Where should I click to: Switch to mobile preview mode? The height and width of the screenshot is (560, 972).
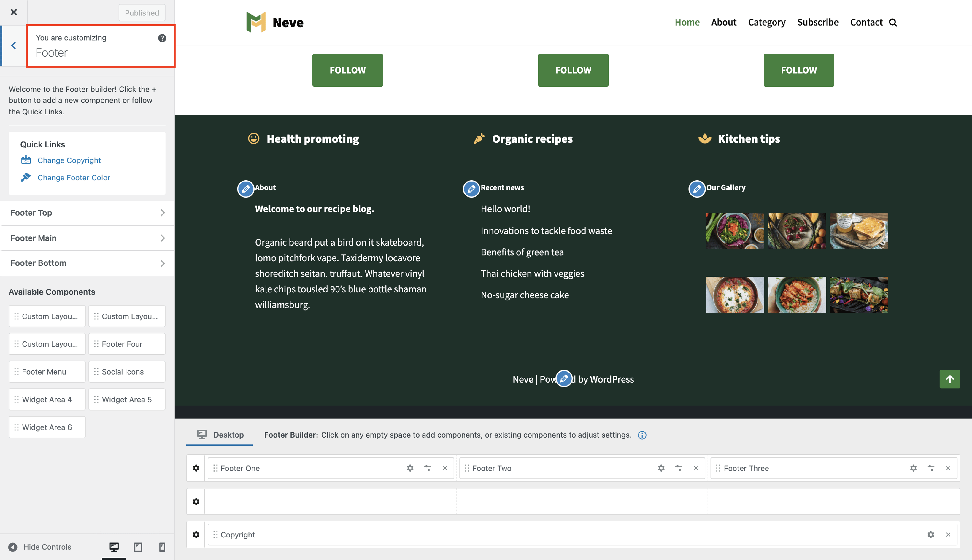(x=162, y=547)
